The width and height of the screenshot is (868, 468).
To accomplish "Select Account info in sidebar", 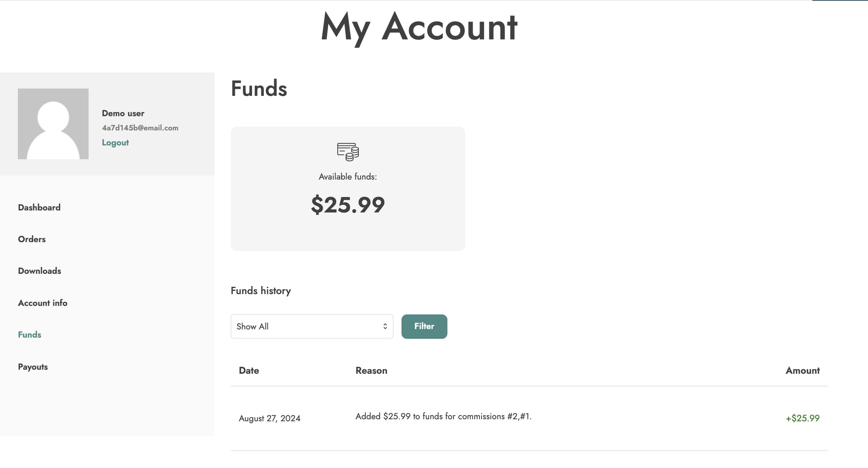I will (x=43, y=303).
